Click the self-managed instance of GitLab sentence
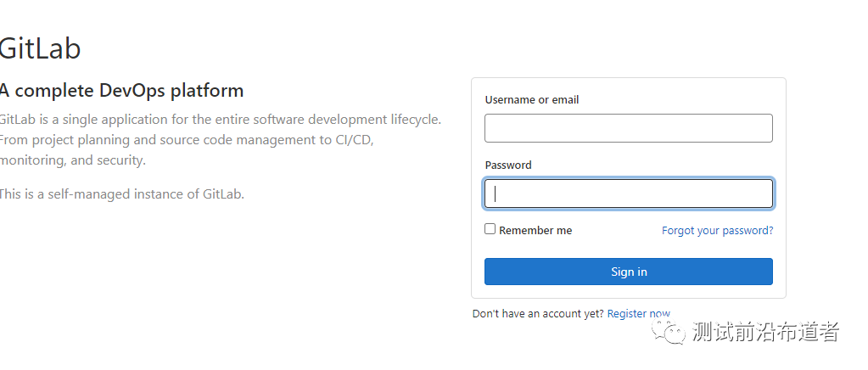Screen dimensions: 868x370 click(121, 194)
